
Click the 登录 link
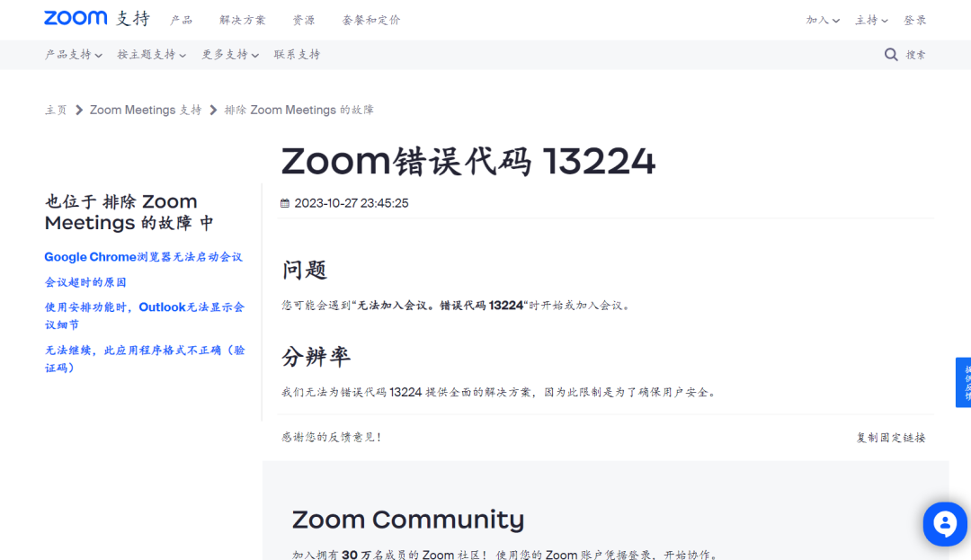[x=914, y=20]
